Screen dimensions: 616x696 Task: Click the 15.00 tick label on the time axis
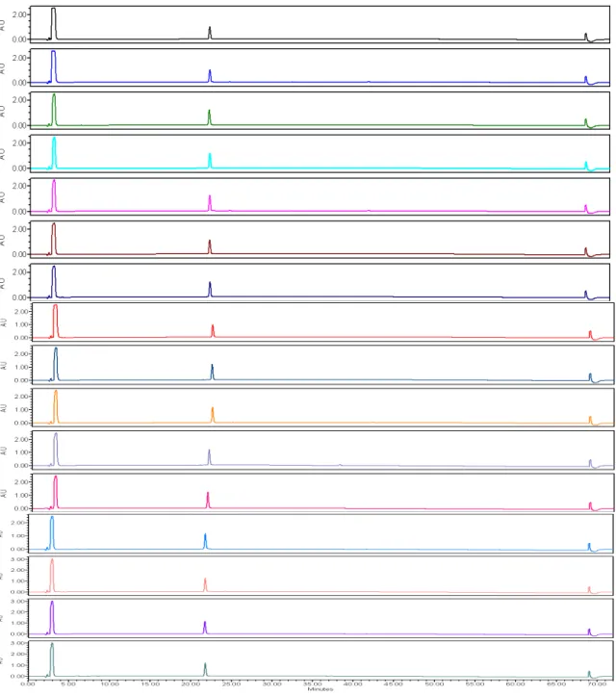(x=150, y=684)
